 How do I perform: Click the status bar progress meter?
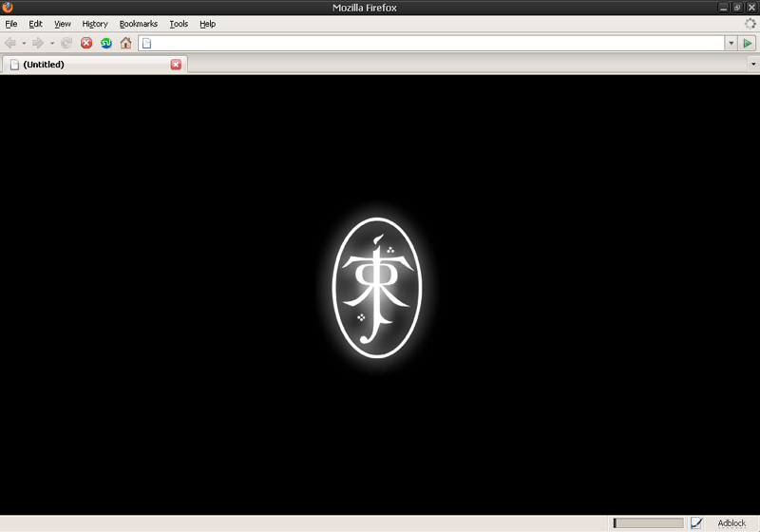(648, 523)
